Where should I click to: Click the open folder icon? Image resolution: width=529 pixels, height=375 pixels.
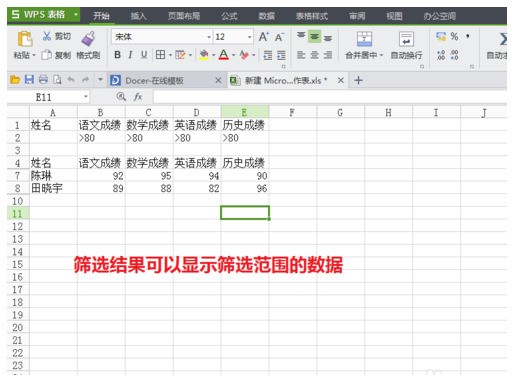pyautogui.click(x=15, y=80)
